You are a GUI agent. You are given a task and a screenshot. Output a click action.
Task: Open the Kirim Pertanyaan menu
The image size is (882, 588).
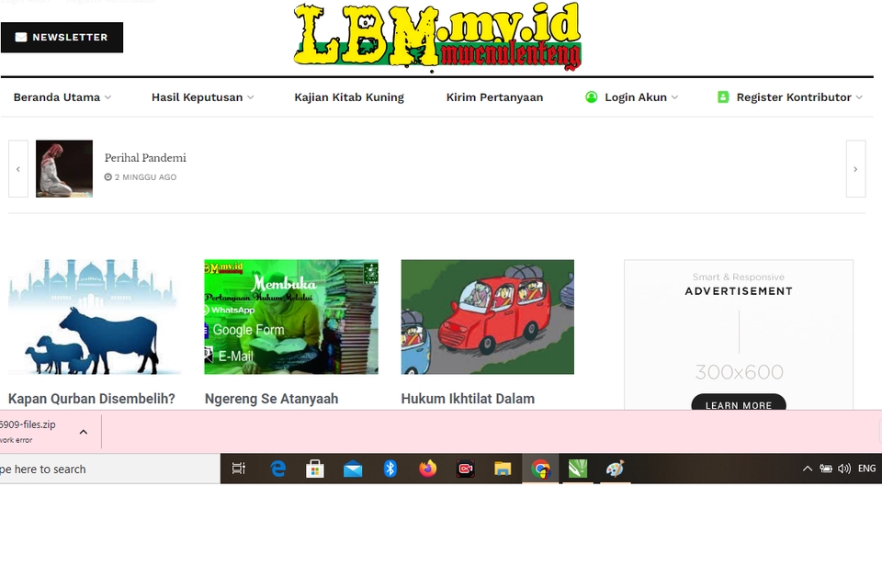tap(494, 96)
